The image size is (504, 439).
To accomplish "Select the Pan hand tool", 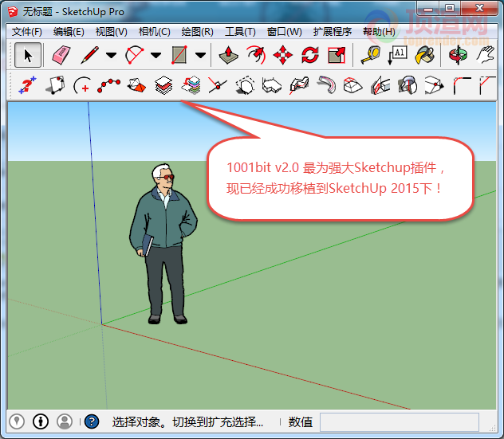I will coord(486,55).
